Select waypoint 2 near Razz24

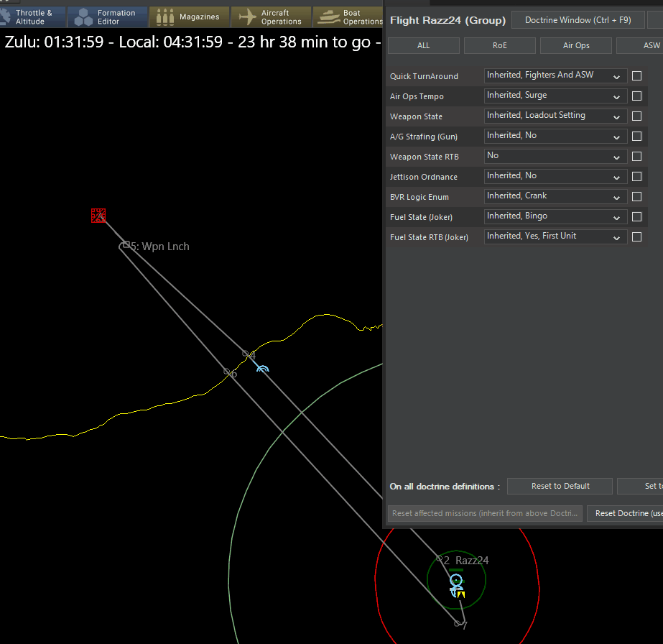440,558
